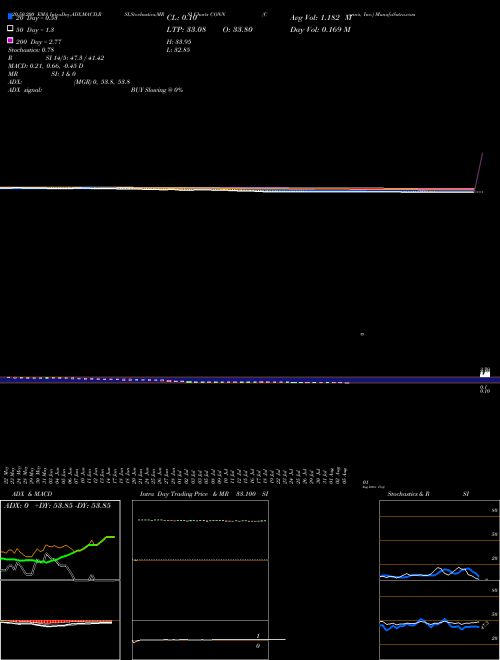Click the blue volume band below the main chart
Screen dimensions: 500x660
coord(250,380)
